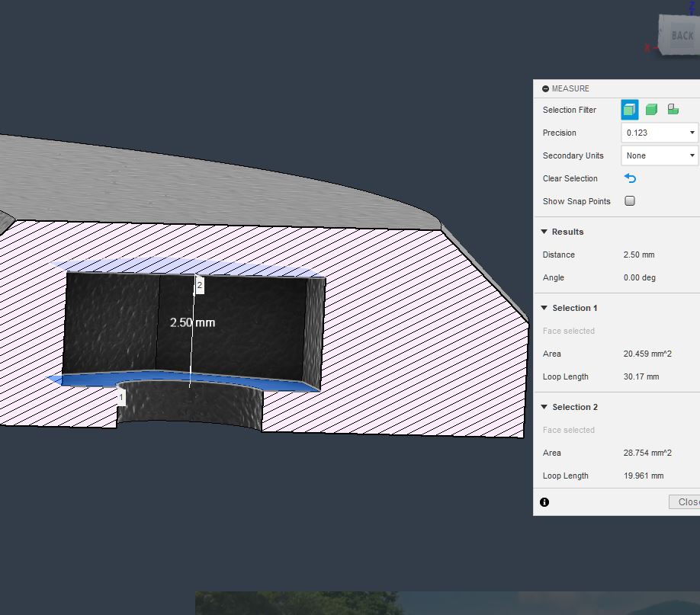Select the face/edge/vertex selection filter icon
Viewport: 700px width, 615px height.
(629, 110)
